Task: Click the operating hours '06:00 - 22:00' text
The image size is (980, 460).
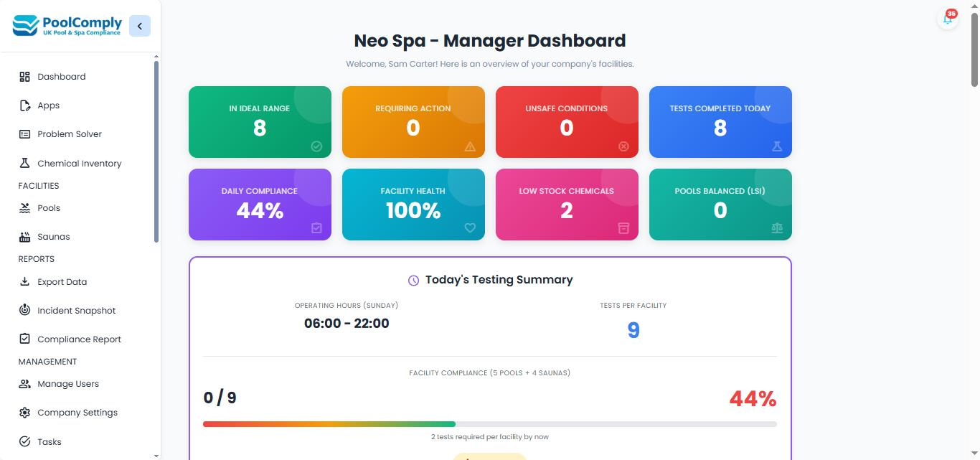Action: point(347,324)
